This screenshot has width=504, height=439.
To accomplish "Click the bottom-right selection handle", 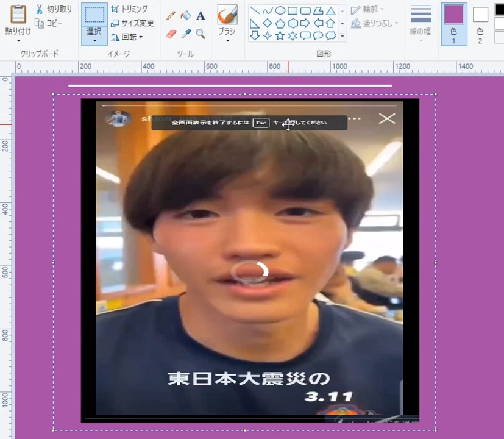I will tap(436, 430).
